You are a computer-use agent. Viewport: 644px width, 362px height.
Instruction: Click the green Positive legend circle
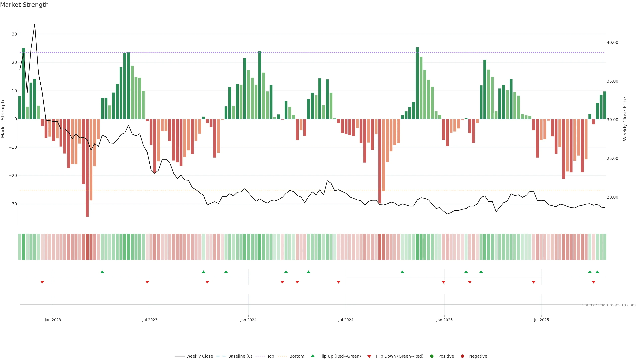click(432, 356)
